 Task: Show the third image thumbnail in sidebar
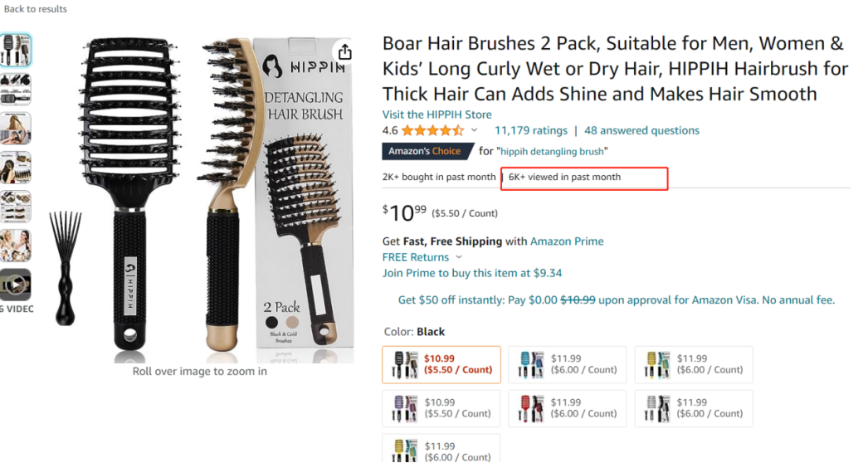tap(16, 128)
